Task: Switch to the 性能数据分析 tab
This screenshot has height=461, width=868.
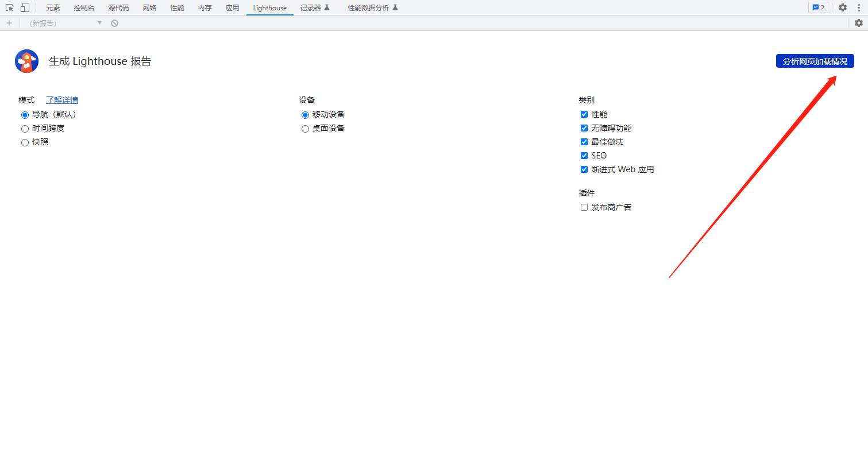Action: [x=373, y=8]
